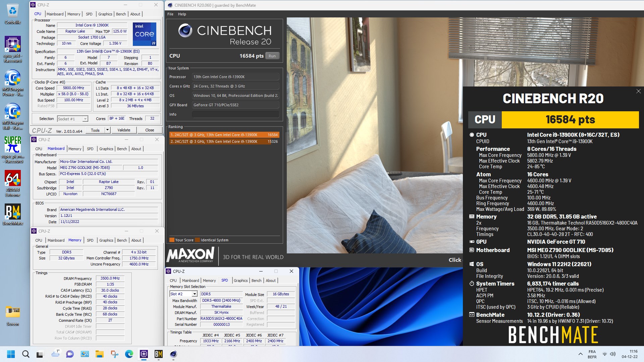Viewport: 644px width, 362px height.
Task: Open the File menu in Cinebench
Action: tap(170, 14)
